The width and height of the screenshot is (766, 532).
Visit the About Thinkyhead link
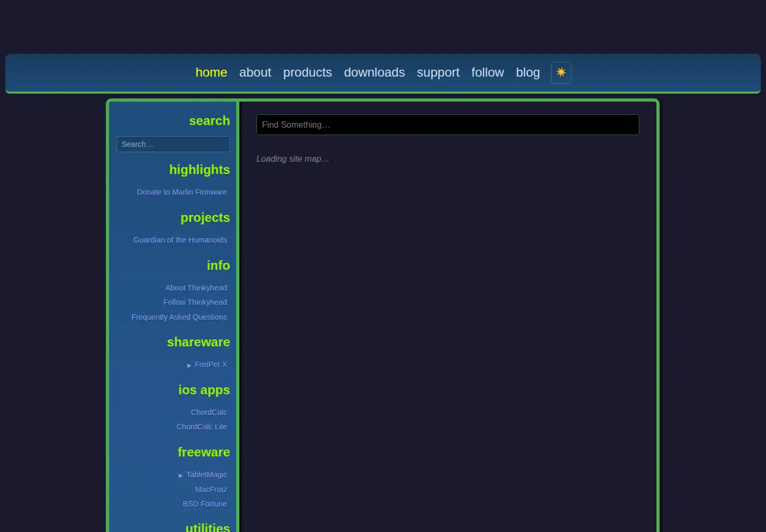click(x=196, y=288)
